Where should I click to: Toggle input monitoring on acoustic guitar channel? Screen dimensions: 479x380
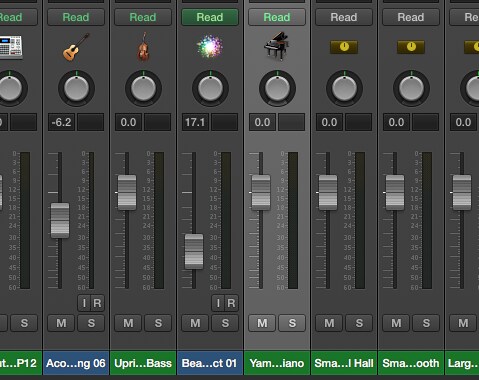coord(84,303)
